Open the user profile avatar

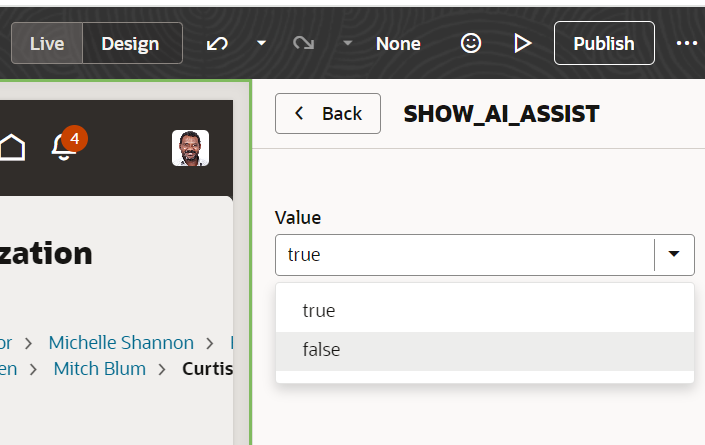pos(190,148)
